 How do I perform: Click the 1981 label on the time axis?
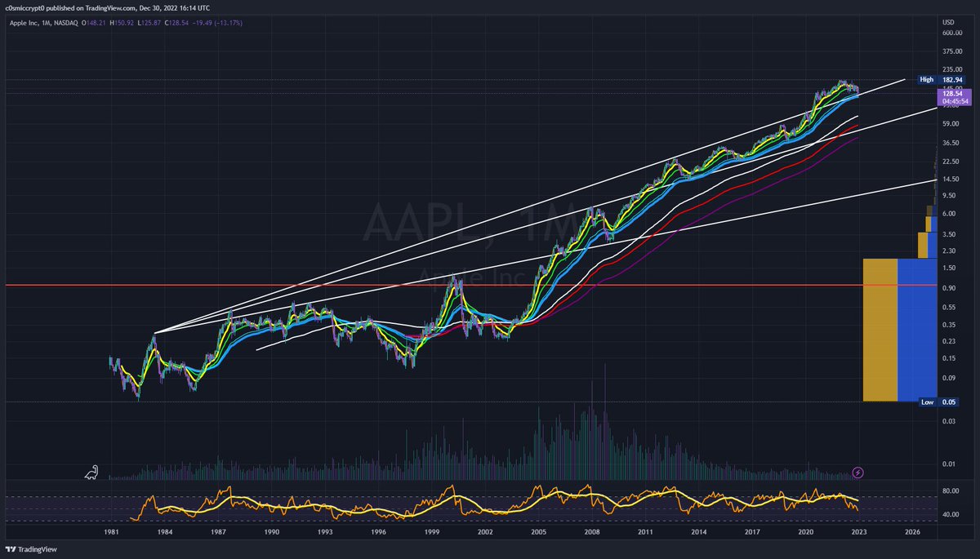pyautogui.click(x=111, y=531)
